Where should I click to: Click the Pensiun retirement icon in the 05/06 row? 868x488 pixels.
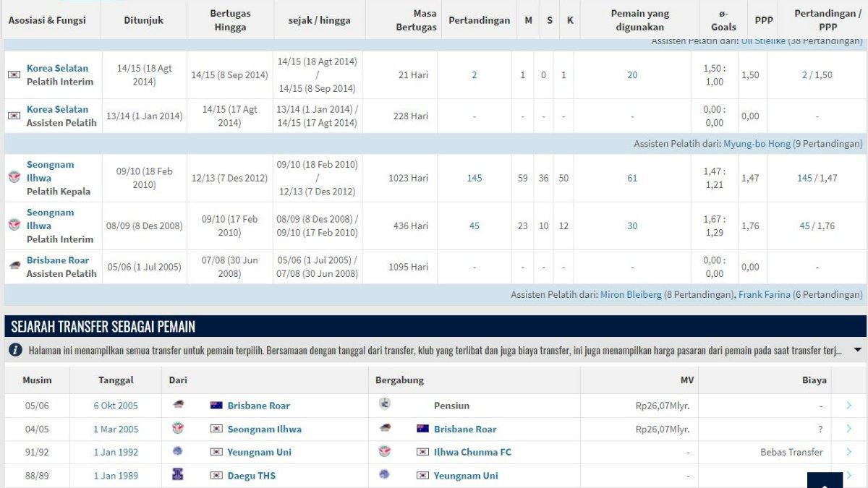click(x=384, y=405)
